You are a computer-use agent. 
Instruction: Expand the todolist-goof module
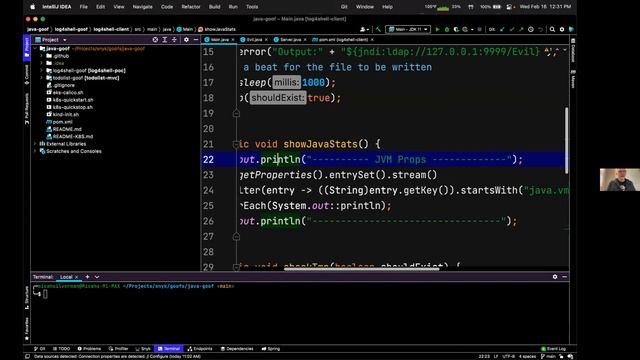(42, 78)
